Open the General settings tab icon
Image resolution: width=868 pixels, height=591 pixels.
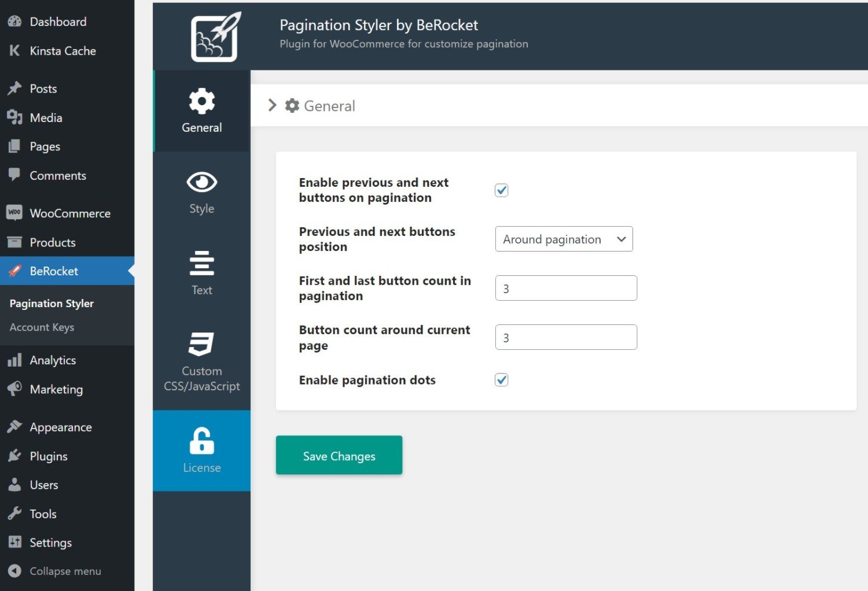pos(201,101)
